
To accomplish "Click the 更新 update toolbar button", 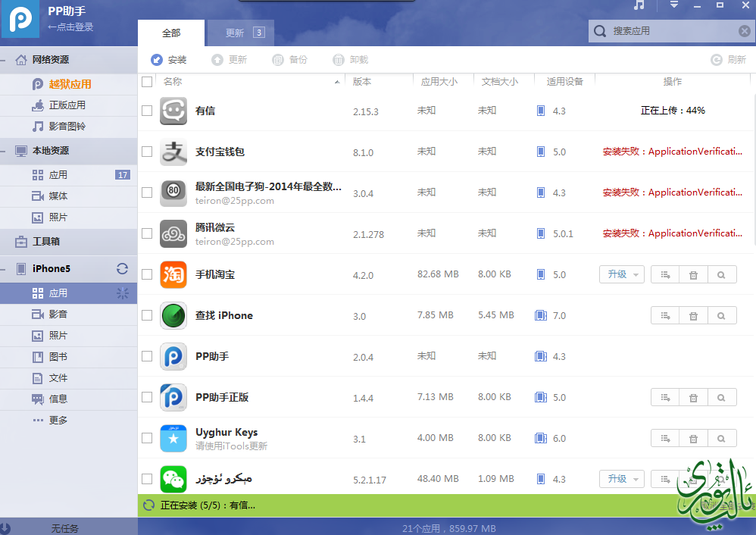I will point(230,60).
